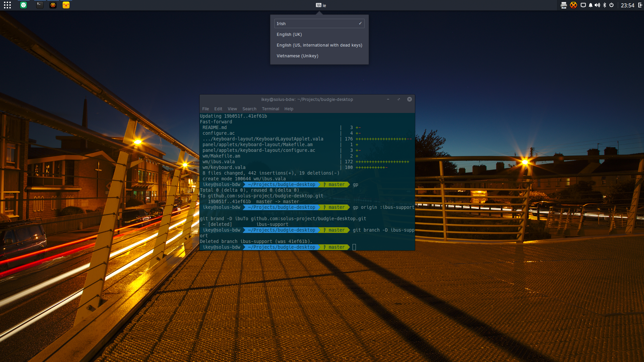Click the terminal title bar text

click(x=307, y=100)
